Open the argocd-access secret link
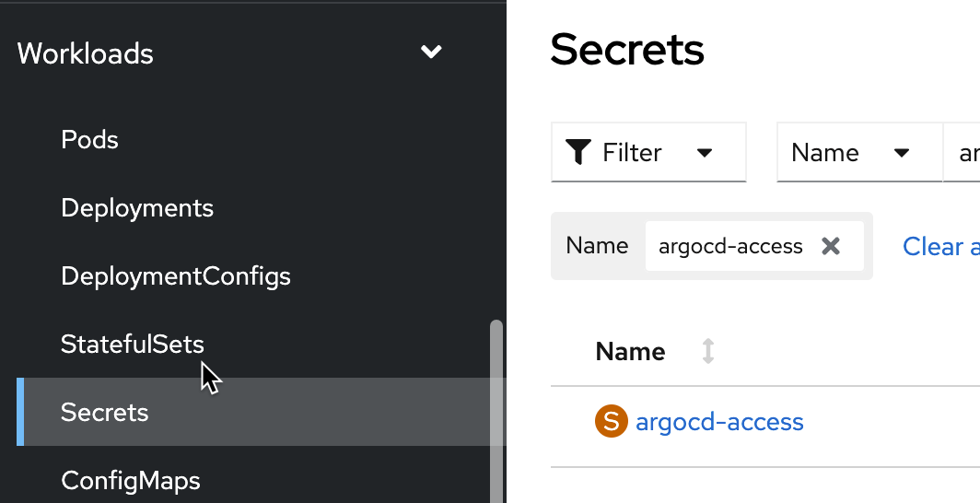The height and width of the screenshot is (503, 980). (719, 422)
